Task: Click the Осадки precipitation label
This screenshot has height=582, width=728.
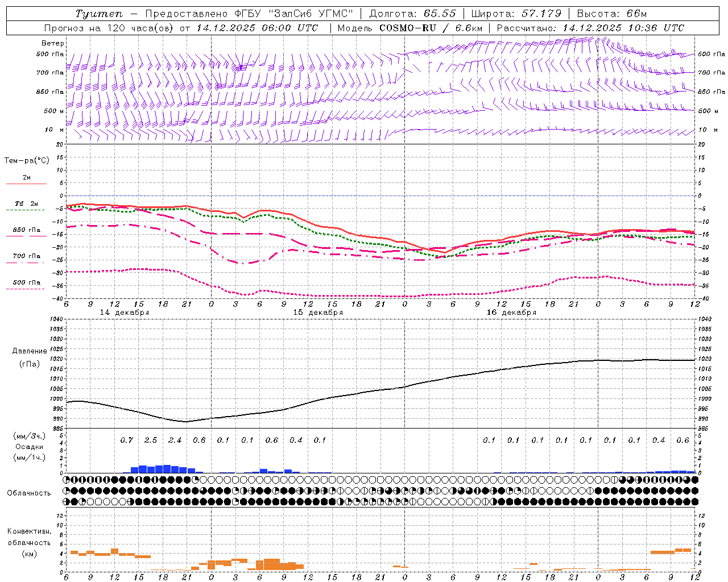Action: coord(29,447)
